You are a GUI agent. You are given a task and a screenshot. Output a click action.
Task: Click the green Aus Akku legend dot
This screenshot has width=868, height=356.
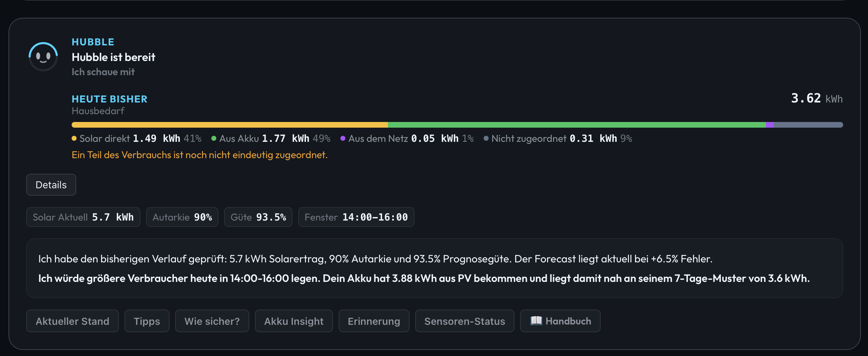click(214, 139)
